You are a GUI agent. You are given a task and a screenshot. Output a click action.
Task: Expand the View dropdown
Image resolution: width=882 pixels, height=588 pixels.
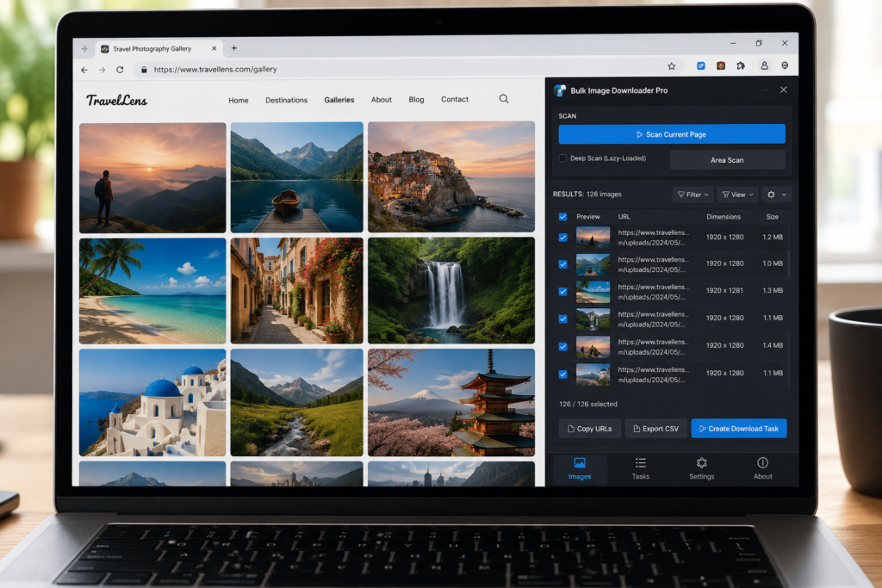738,195
